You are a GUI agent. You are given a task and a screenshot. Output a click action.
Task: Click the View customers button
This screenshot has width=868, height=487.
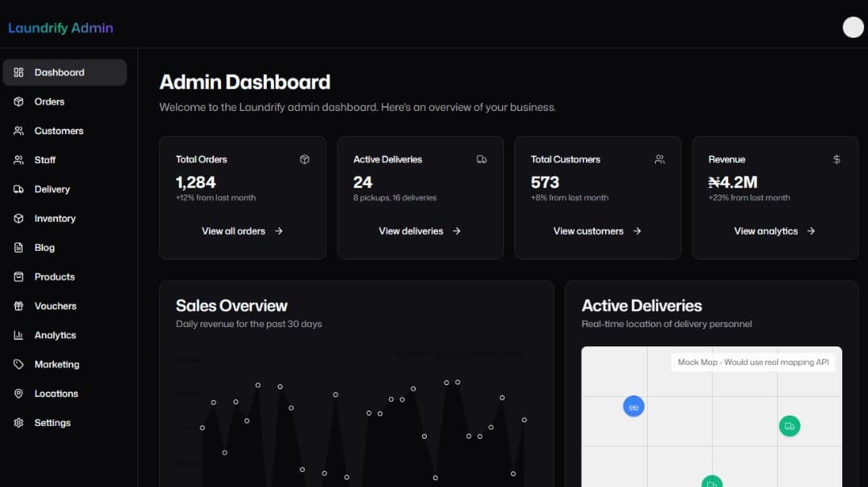coord(597,231)
